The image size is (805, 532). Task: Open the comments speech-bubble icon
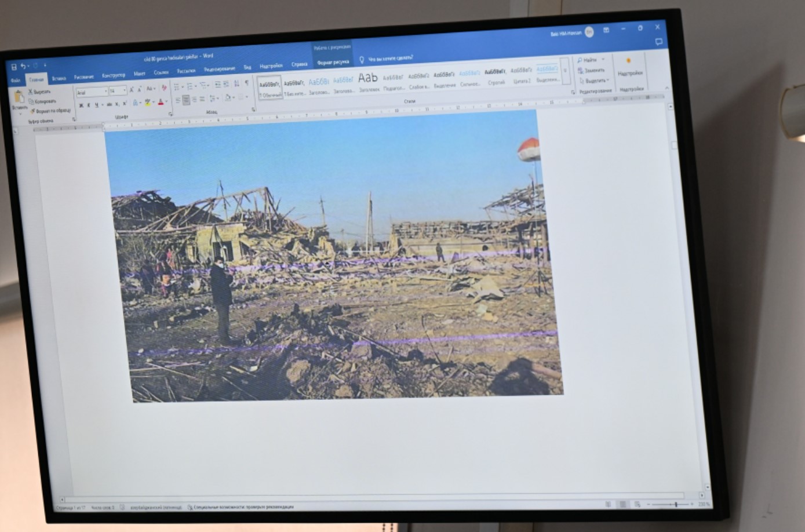click(658, 42)
